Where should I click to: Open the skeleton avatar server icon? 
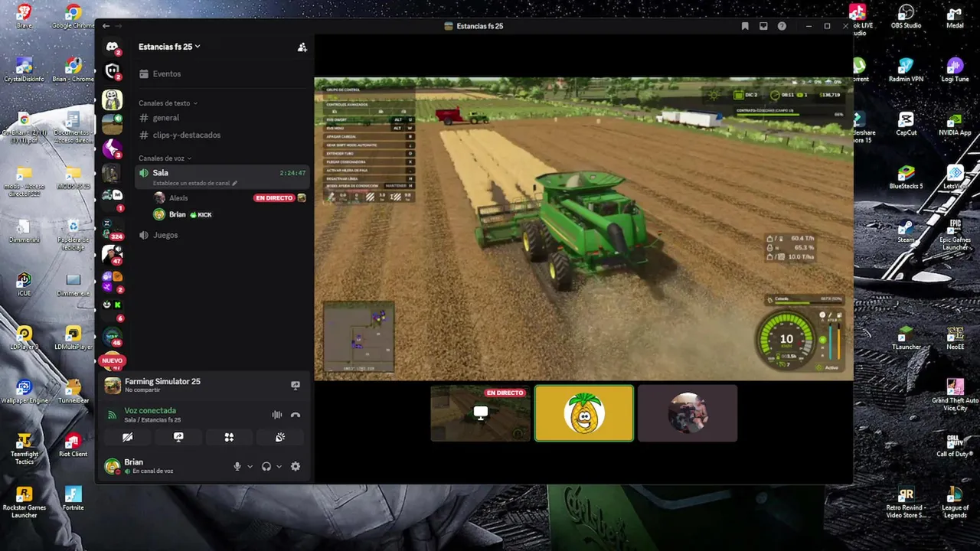pyautogui.click(x=113, y=99)
